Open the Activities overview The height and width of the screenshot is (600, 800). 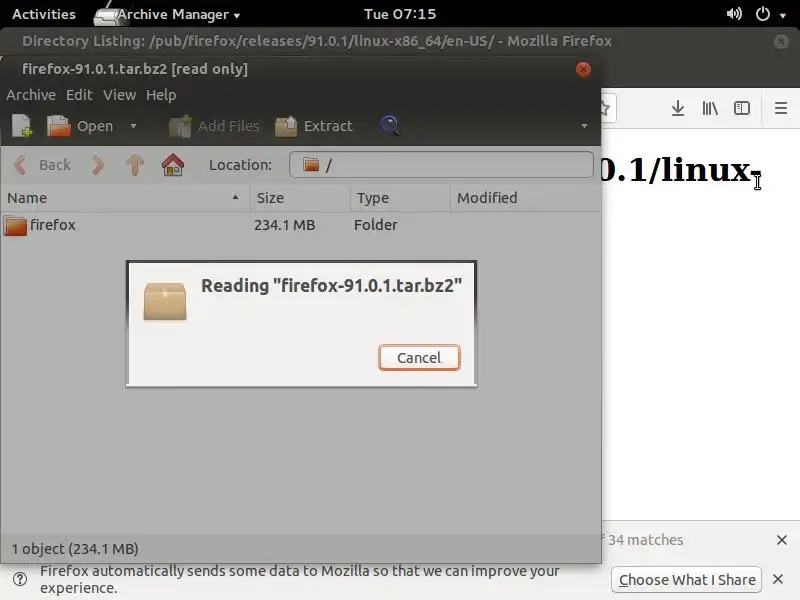click(x=44, y=14)
